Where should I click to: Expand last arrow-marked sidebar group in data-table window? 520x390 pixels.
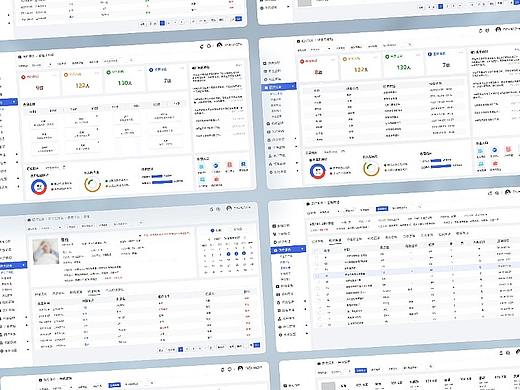(x=307, y=333)
